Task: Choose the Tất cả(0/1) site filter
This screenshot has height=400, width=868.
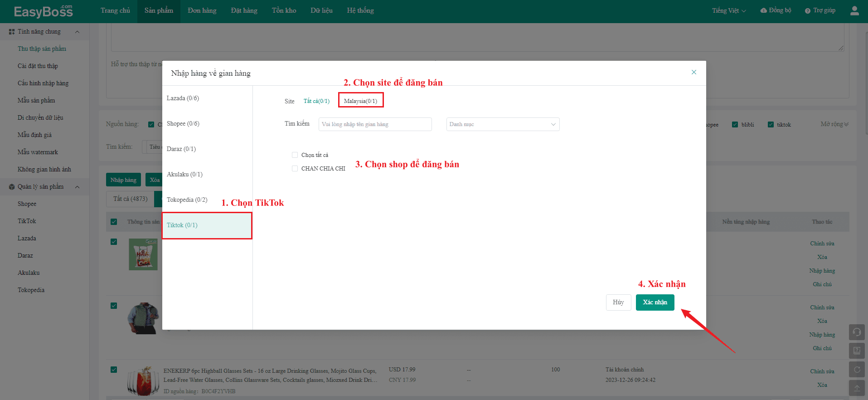Action: [316, 101]
